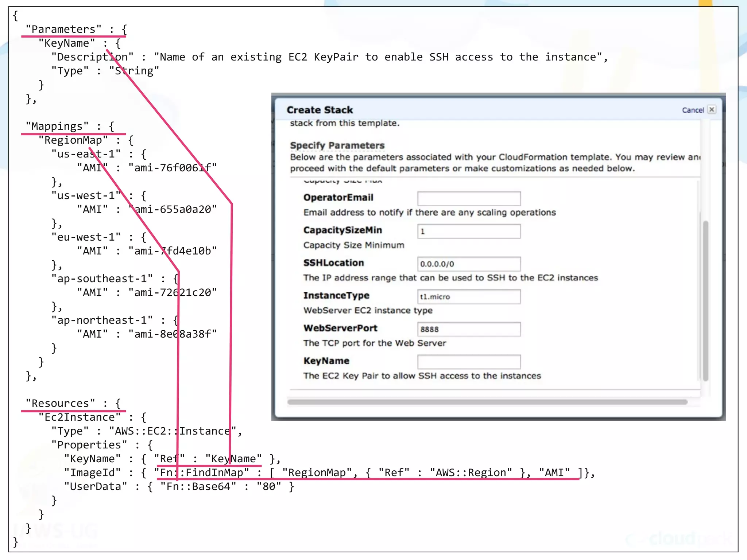This screenshot has height=560, width=747.
Task: Click the SSHLocation field with 0.0.0.0/0
Action: [469, 264]
